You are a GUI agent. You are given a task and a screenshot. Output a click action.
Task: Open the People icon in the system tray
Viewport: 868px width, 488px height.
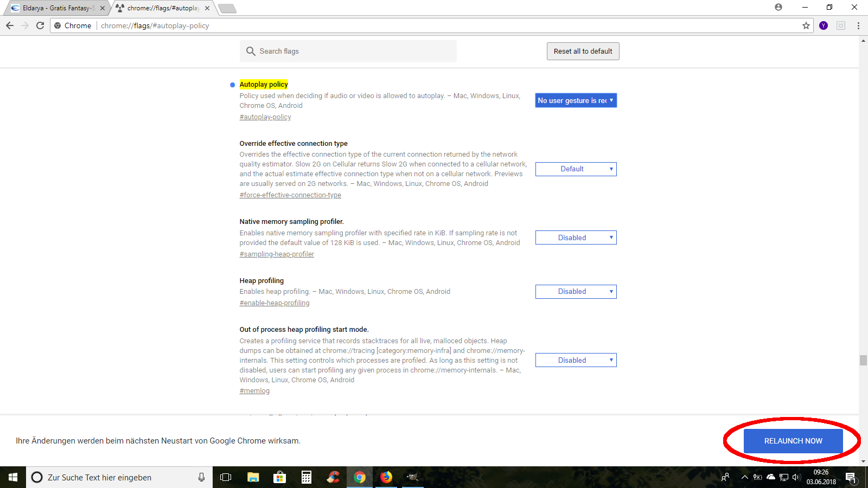(725, 477)
